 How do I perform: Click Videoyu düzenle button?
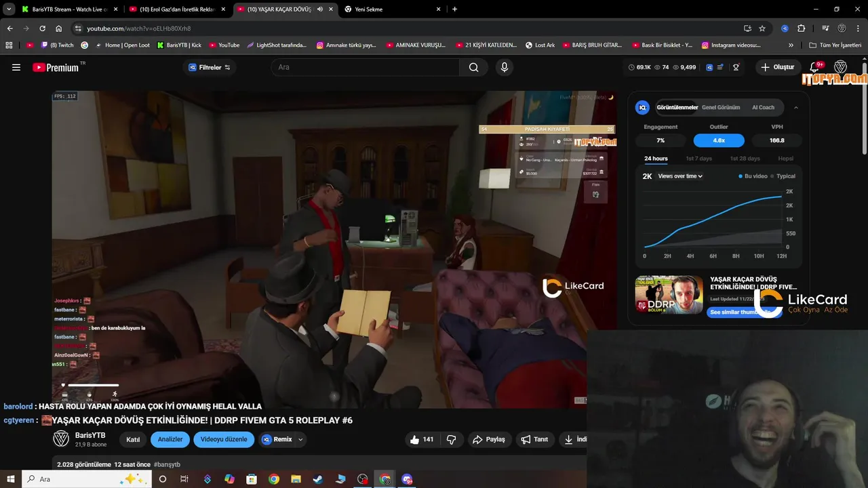[224, 439]
